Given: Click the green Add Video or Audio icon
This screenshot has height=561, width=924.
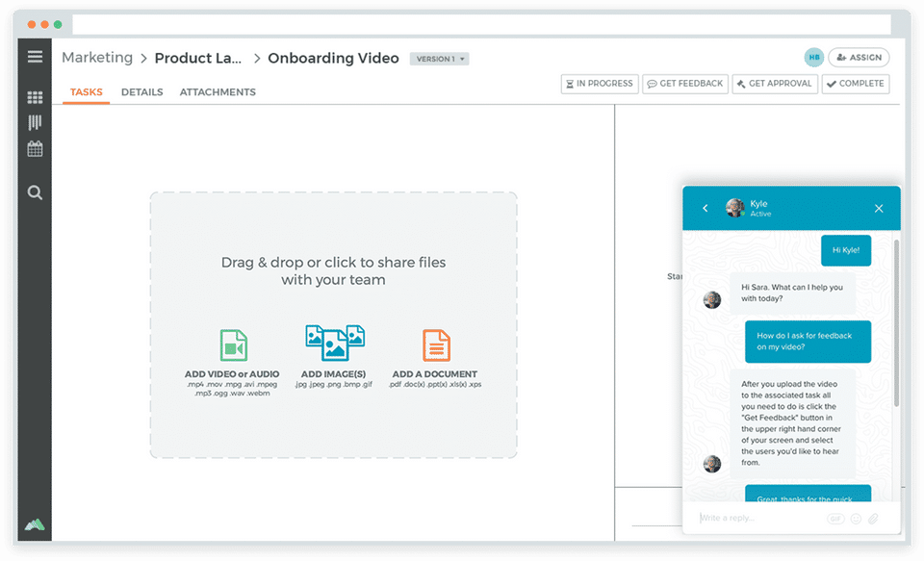Looking at the screenshot, I should pos(233,344).
